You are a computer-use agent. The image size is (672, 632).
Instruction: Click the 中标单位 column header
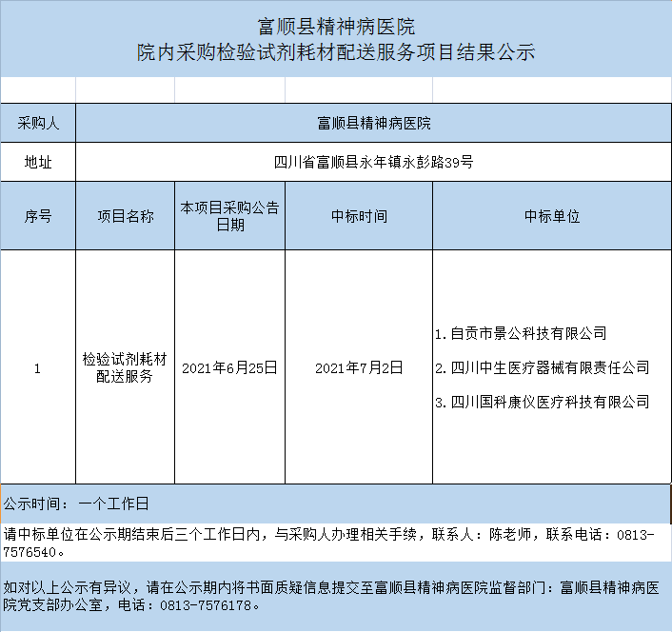tap(551, 216)
